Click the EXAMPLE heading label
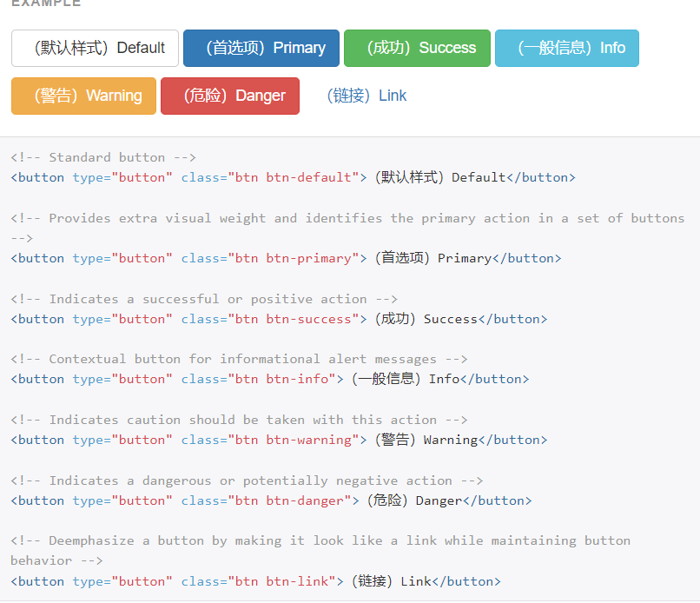The width and height of the screenshot is (700, 603). click(45, 3)
